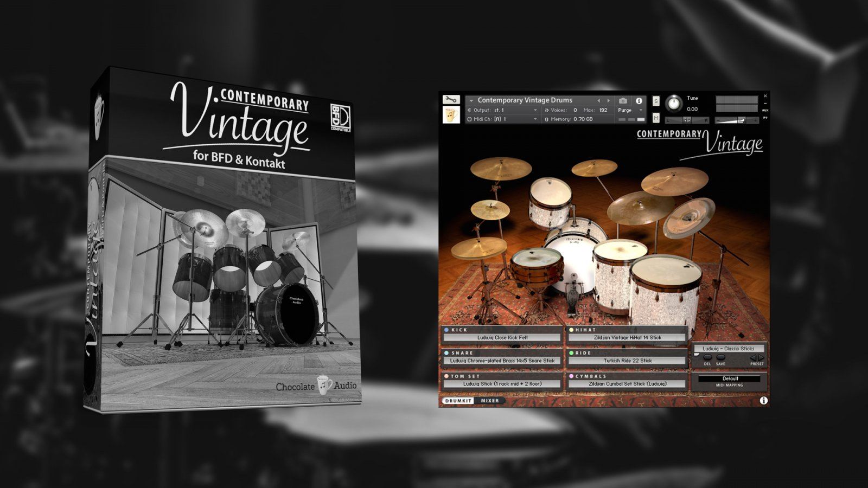Open the Midi Ch selection dropdown

point(535,119)
